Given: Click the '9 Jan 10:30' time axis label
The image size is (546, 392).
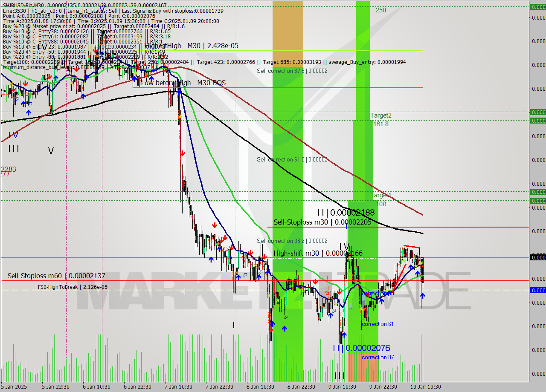Looking at the screenshot, I should pyautogui.click(x=342, y=387).
